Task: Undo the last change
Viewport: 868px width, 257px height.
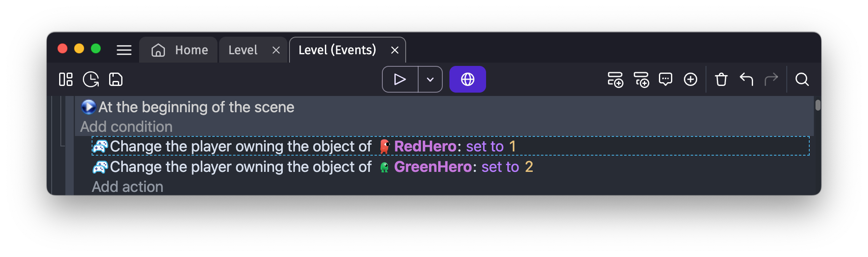Action: point(746,79)
